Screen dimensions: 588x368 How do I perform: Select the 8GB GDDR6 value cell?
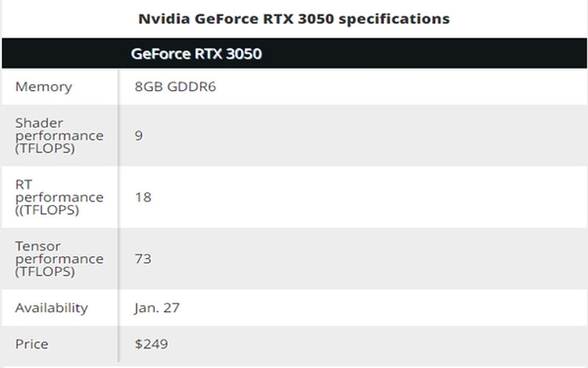click(x=175, y=86)
